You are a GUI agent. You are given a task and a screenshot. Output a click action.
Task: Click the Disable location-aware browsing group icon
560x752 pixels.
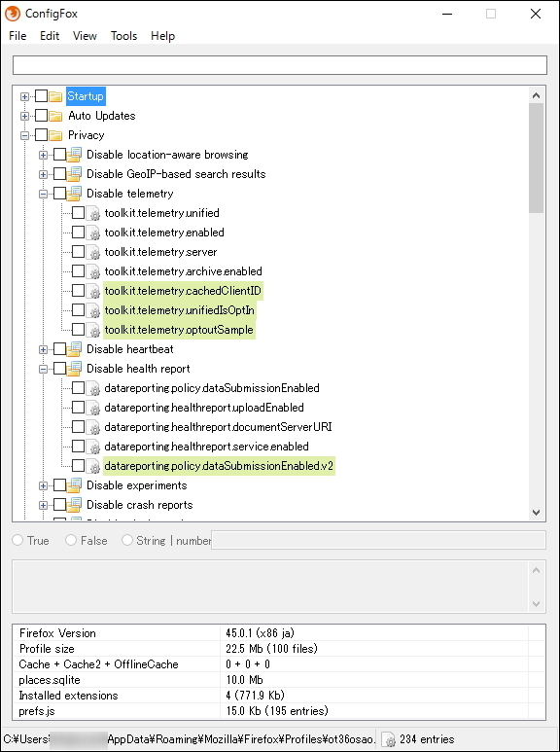point(74,155)
